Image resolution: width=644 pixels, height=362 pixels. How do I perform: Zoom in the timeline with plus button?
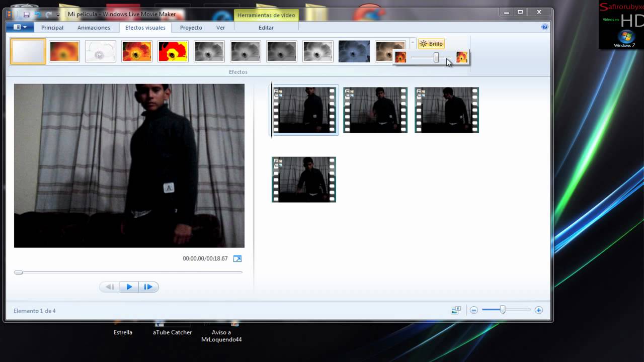pyautogui.click(x=539, y=310)
